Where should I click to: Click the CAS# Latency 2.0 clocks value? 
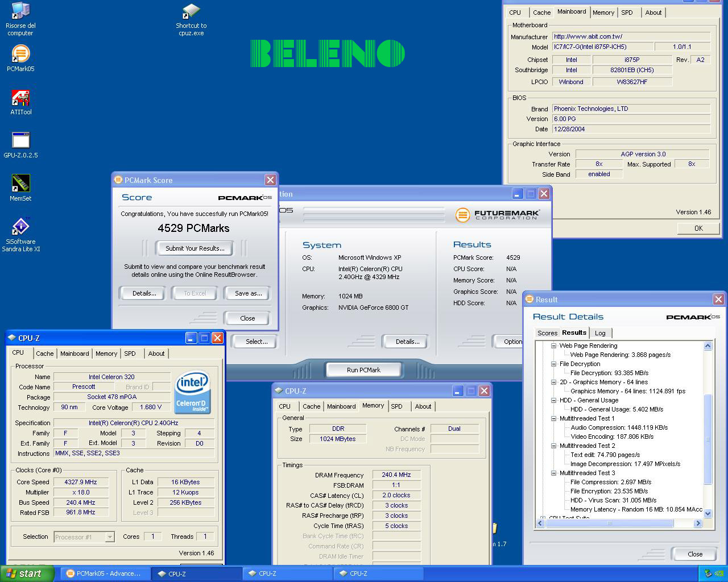click(x=396, y=496)
